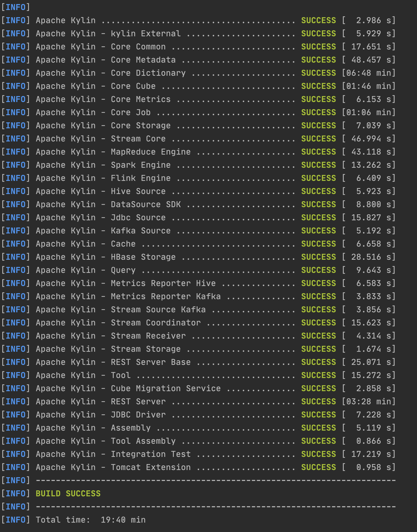The width and height of the screenshot is (417, 532).
Task: Click the 'Kafka Source' module name
Action: (141, 231)
